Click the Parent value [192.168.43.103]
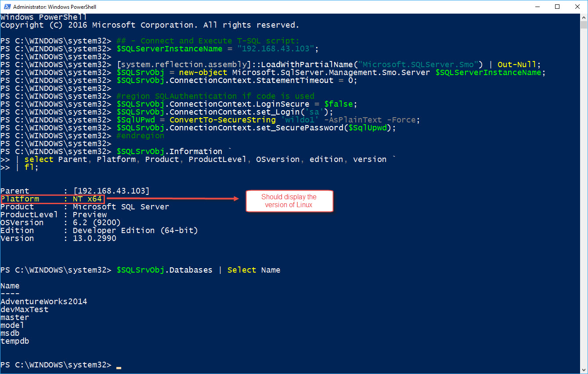The width and height of the screenshot is (588, 374). [x=112, y=191]
